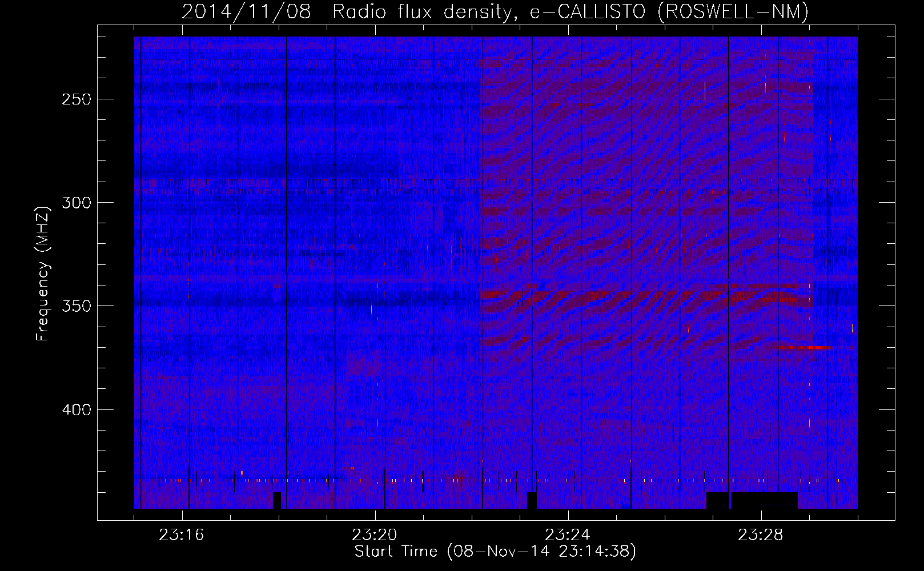Screen dimensions: 924x571
Task: Click the 23:28 time tick label
Action: coord(761,535)
